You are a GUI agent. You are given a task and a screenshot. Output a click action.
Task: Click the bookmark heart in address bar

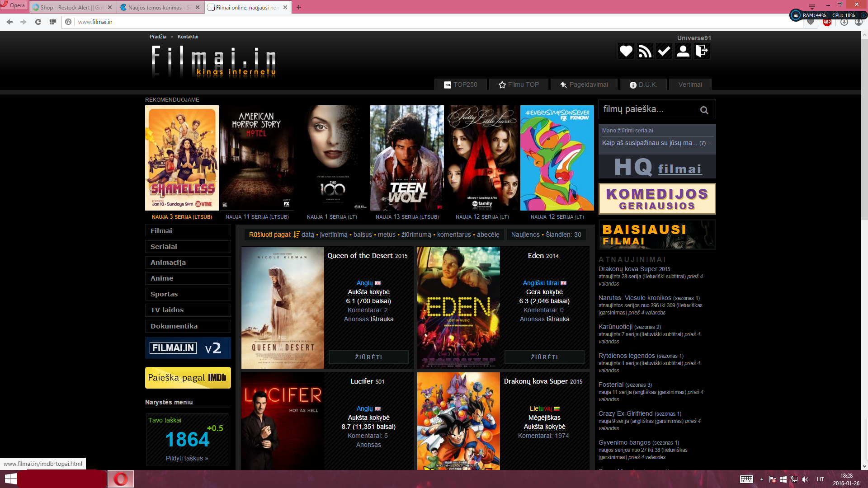tap(811, 22)
